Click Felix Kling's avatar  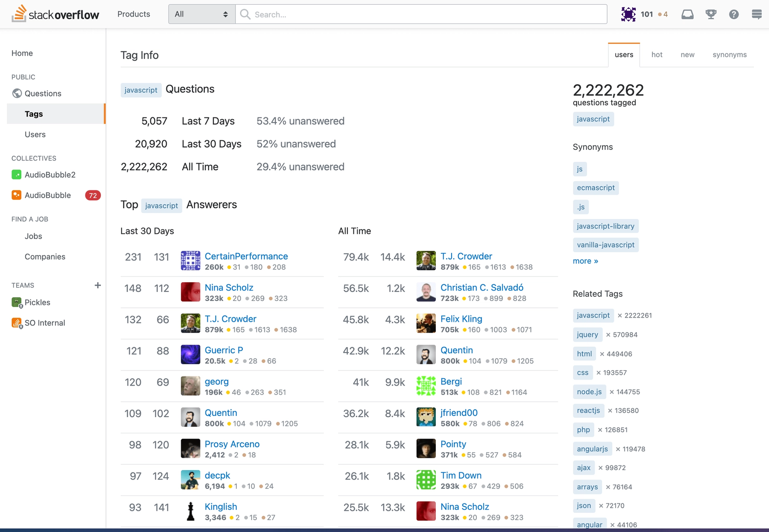pyautogui.click(x=426, y=323)
